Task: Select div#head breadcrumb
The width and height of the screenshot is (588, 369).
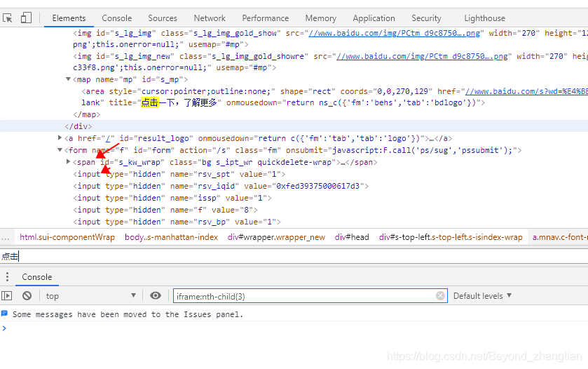Action: point(352,237)
